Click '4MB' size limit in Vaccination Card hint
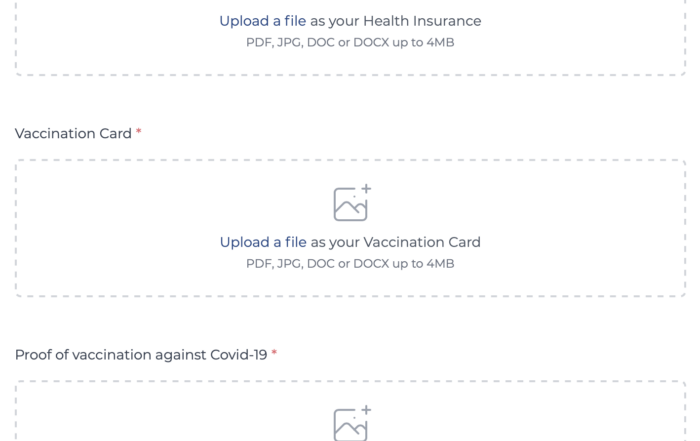700x441 pixels. pos(440,264)
